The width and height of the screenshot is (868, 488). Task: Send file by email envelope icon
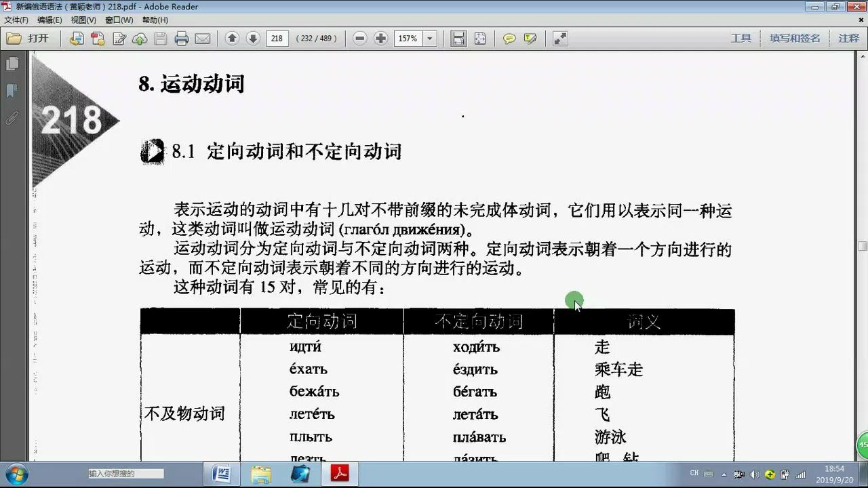pyautogui.click(x=202, y=39)
